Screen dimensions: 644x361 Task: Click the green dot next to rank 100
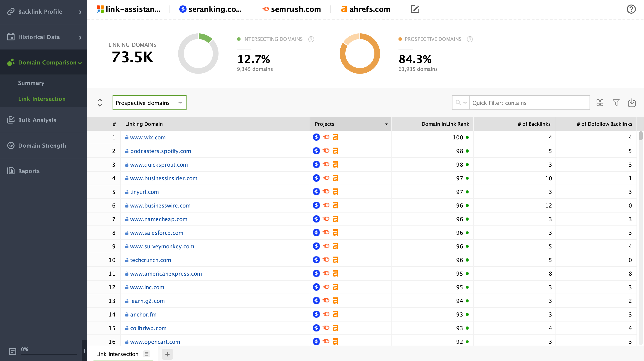pos(467,137)
